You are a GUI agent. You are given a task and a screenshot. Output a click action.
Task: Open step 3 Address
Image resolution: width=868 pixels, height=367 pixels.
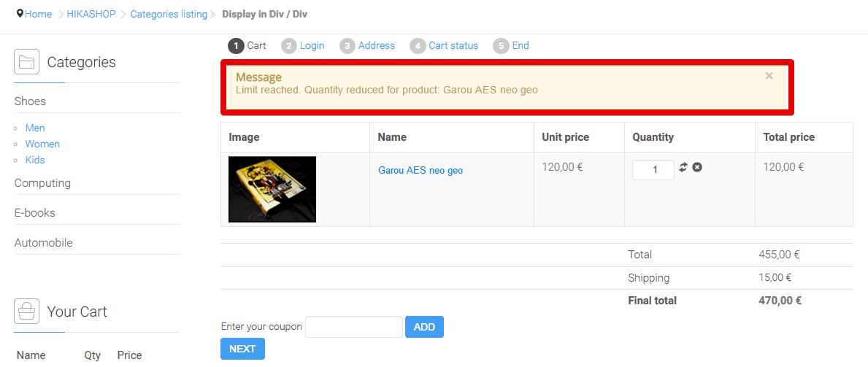[x=367, y=45]
